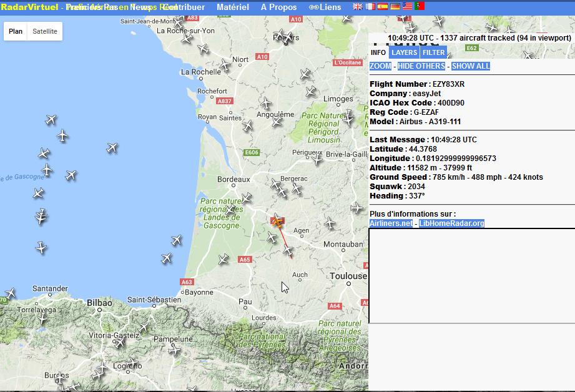Screen dimensions: 575x392
Task: Select the plane next to Saintes
Action: pyautogui.click(x=248, y=126)
